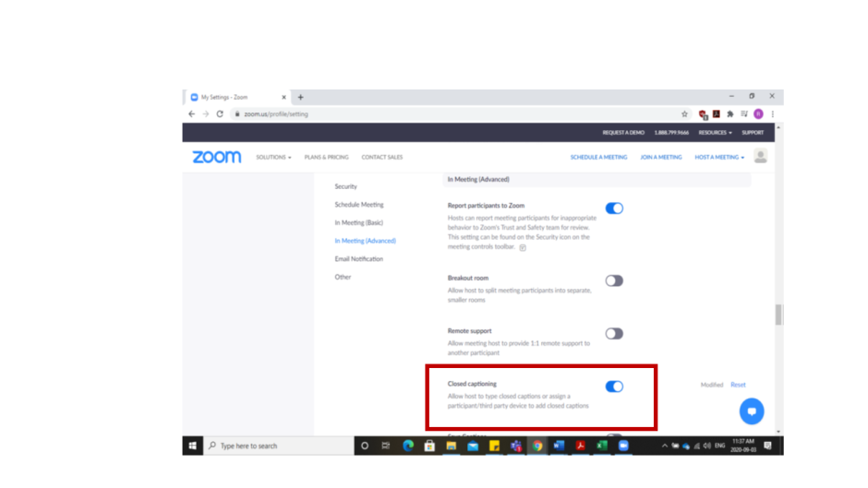Expand the Solutions dropdown
Image resolution: width=868 pixels, height=488 pixels.
coord(273,157)
